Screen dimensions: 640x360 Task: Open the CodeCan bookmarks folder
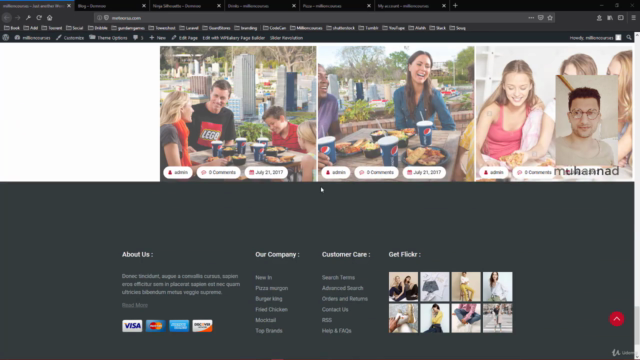pos(275,28)
